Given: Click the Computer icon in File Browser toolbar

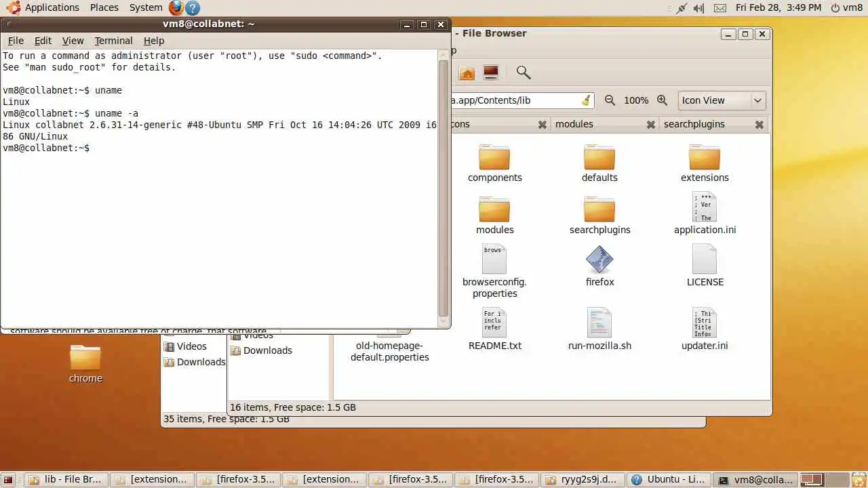Looking at the screenshot, I should [490, 72].
